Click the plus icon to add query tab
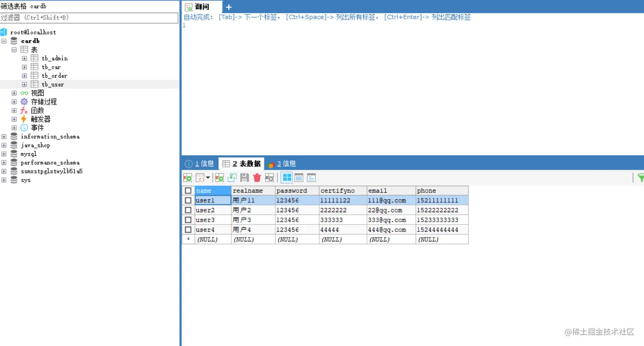The width and height of the screenshot is (644, 346). tap(229, 7)
